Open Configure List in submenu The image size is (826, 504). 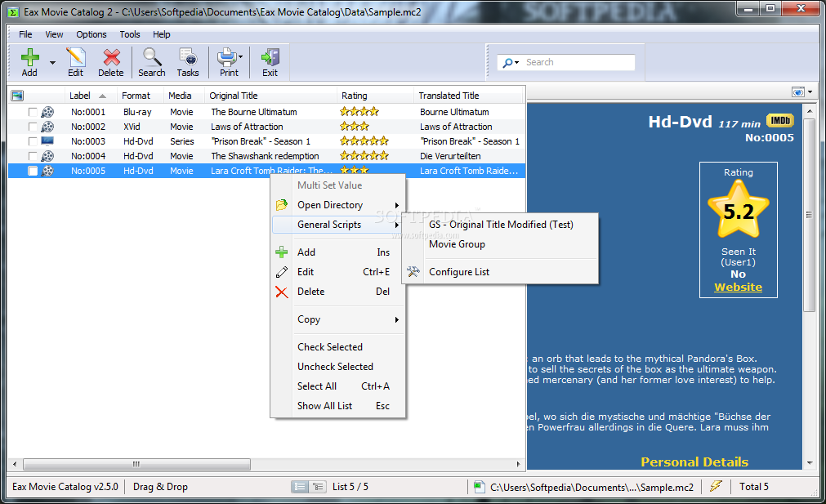tap(501, 272)
